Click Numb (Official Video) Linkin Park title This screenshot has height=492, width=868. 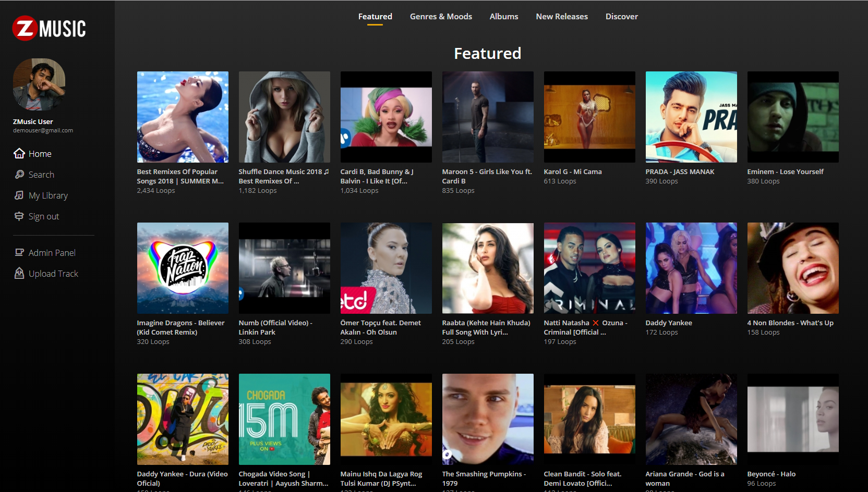275,327
